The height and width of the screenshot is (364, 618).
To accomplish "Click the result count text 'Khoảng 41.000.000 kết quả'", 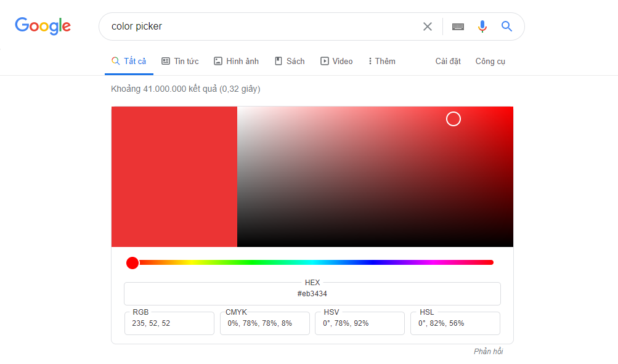I will [x=164, y=89].
